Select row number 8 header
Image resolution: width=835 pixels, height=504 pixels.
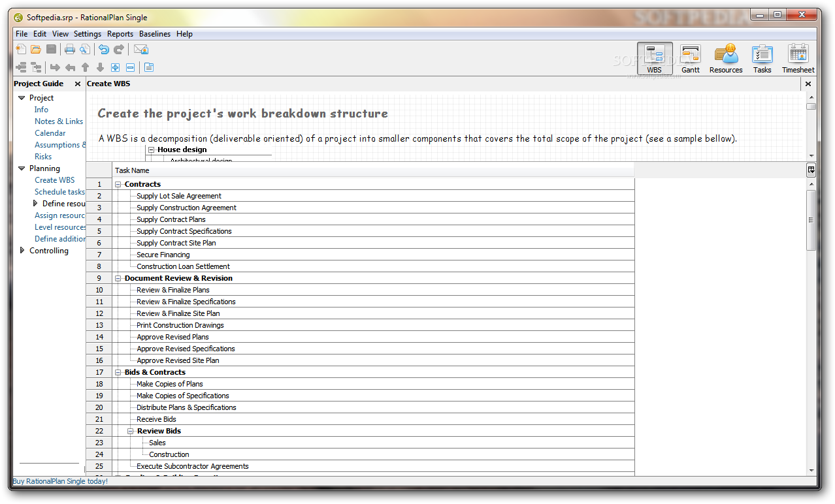[x=99, y=267]
